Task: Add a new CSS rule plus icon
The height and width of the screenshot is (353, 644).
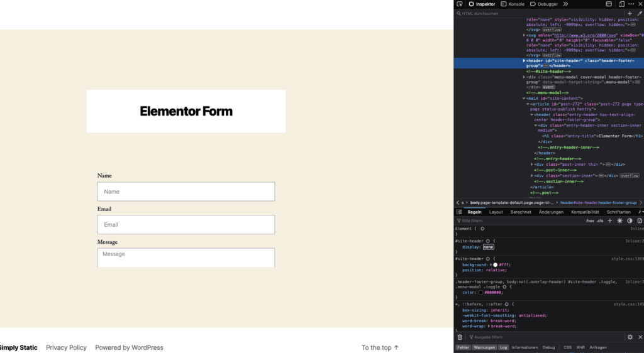Action: pyautogui.click(x=610, y=220)
